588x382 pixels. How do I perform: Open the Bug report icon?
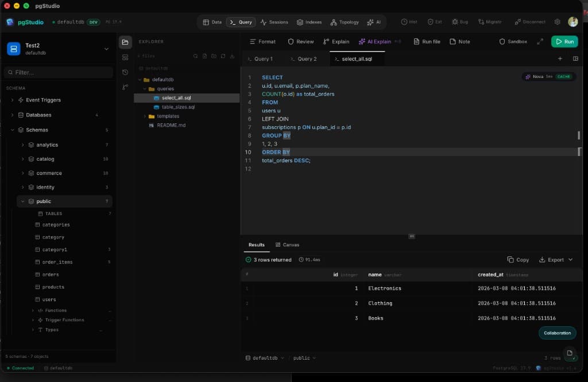459,22
